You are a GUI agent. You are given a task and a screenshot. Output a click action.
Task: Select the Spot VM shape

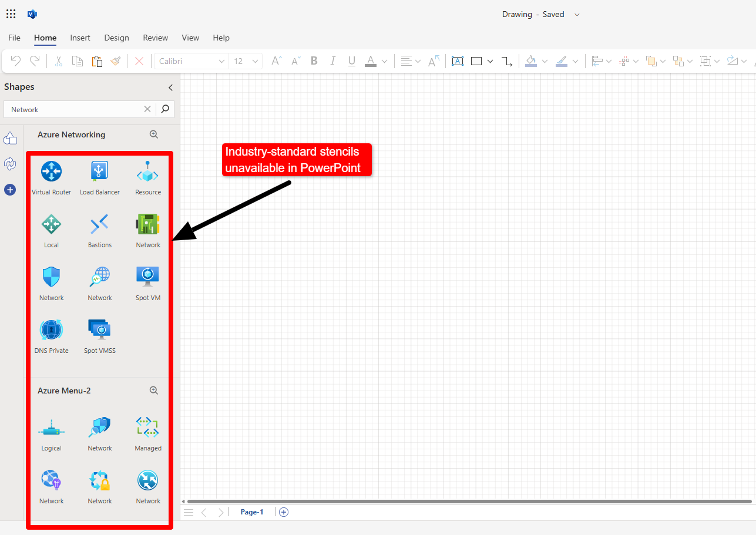(x=148, y=284)
